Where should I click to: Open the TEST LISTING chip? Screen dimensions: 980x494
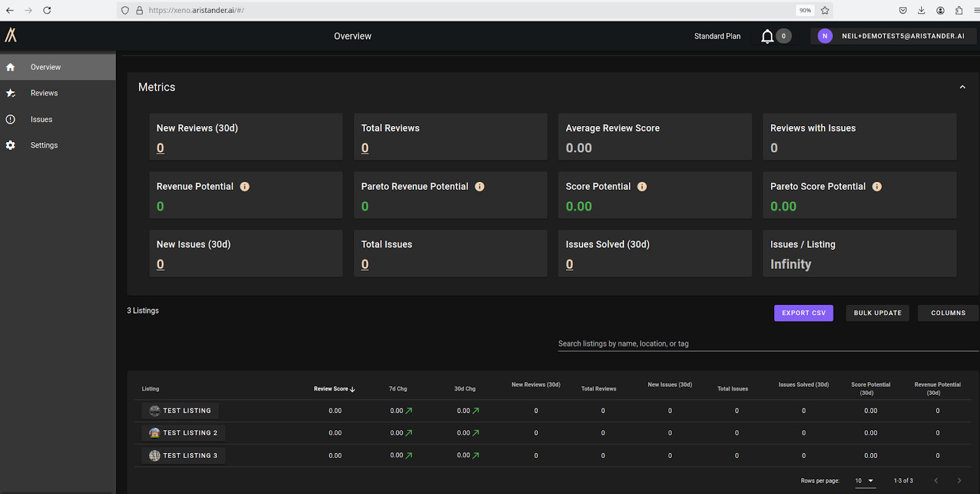[180, 411]
